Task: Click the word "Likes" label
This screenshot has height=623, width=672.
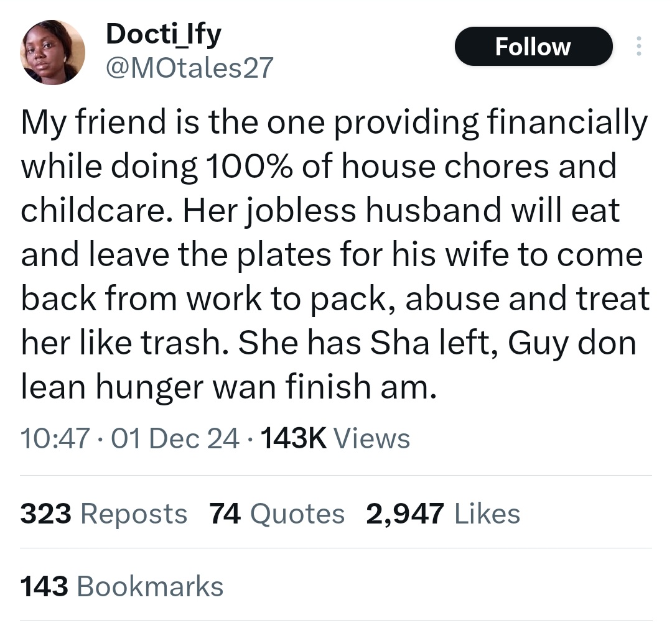Action: tap(487, 514)
